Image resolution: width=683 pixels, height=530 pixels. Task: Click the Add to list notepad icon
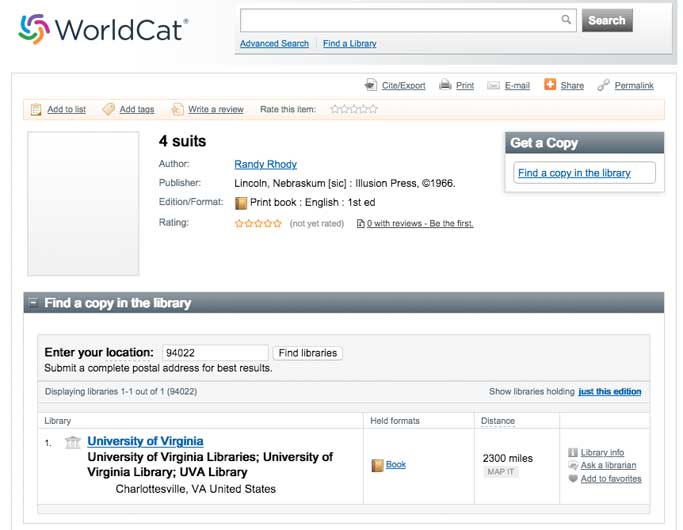pyautogui.click(x=36, y=109)
